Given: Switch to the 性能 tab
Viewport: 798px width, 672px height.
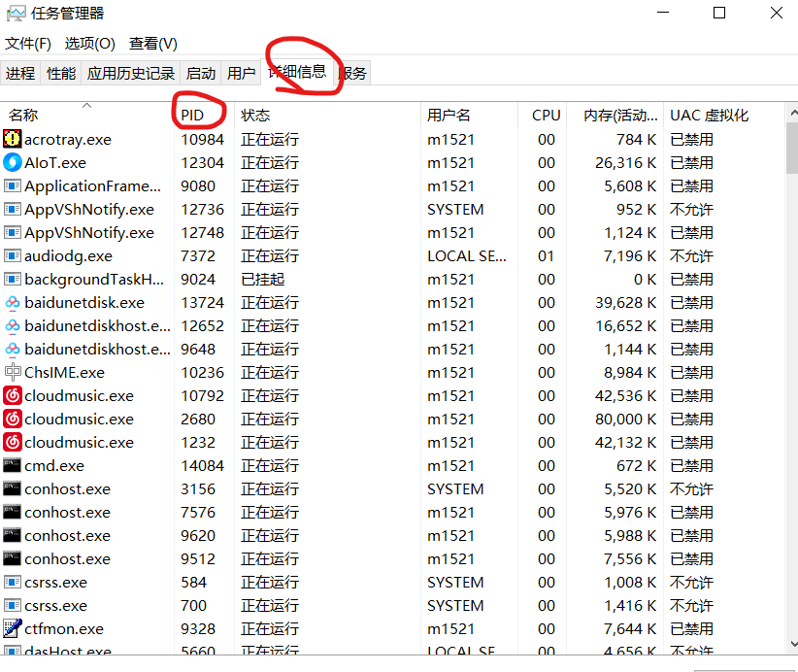Looking at the screenshot, I should point(61,73).
